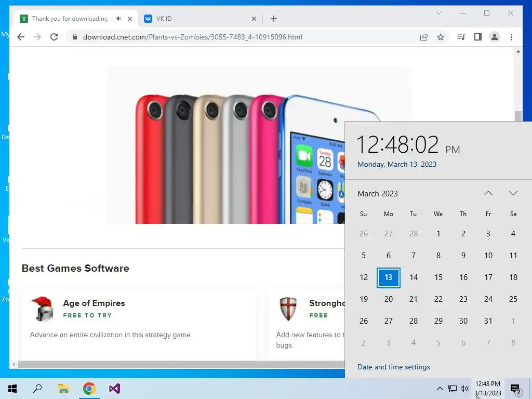Close the VK ID tab
Screen dimensions: 532x399
tap(254, 19)
